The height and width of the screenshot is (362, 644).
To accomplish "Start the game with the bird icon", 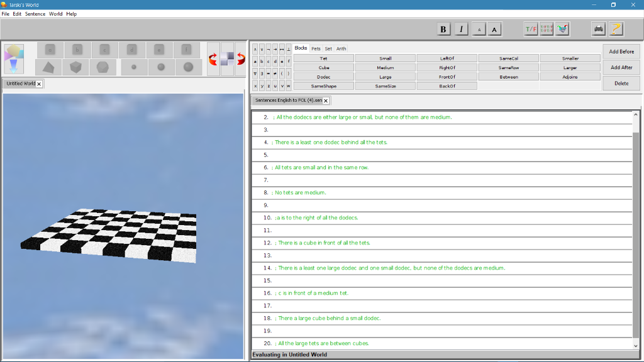I will 562,28.
